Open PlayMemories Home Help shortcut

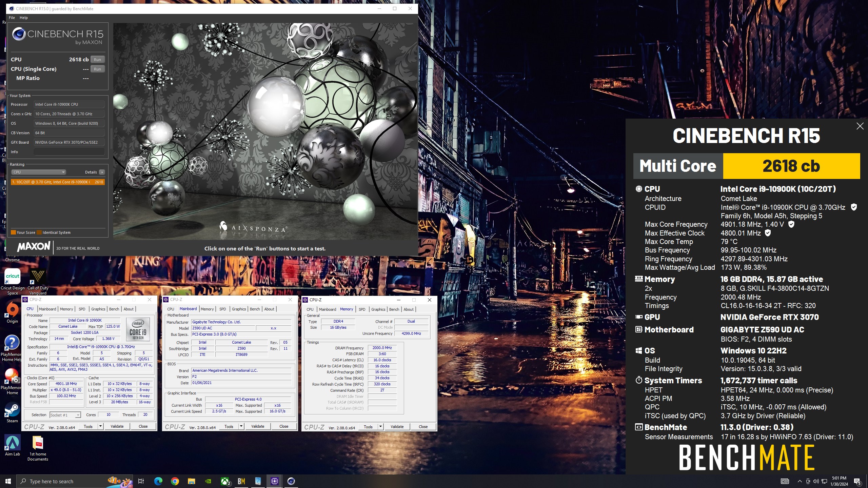pos(12,348)
